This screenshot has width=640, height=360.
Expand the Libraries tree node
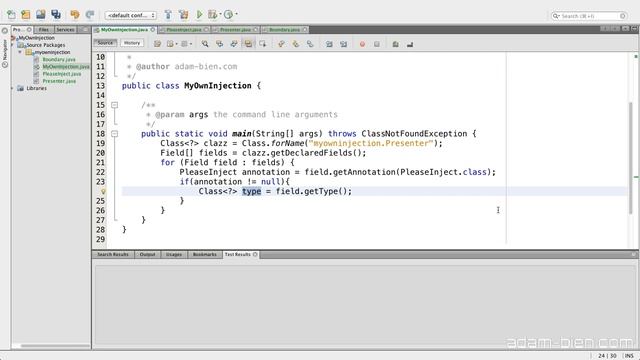point(12,88)
